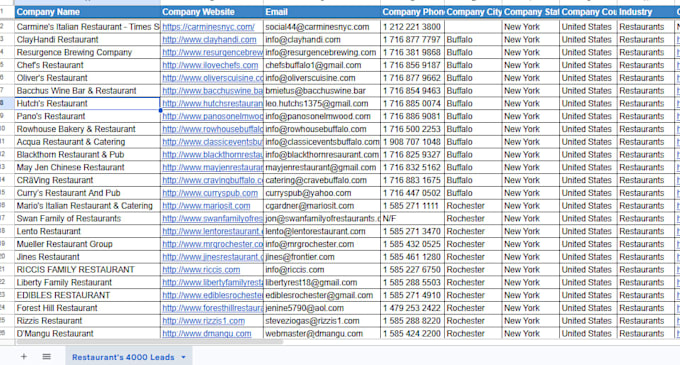Open the rizzis1.com website link
Image resolution: width=680 pixels, height=365 pixels.
[x=203, y=321]
